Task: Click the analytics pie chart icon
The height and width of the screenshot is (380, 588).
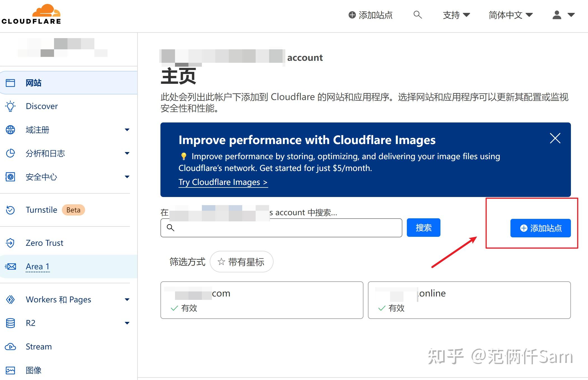Action: [10, 153]
